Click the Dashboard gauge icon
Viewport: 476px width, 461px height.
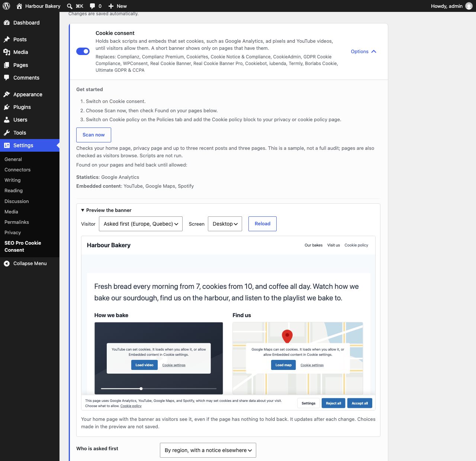[7, 23]
